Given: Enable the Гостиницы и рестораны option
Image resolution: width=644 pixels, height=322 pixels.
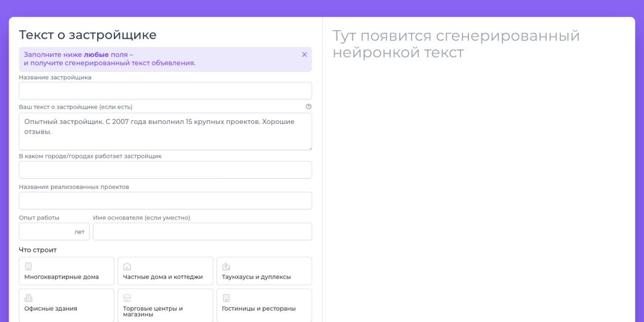Looking at the screenshot, I should tap(264, 305).
